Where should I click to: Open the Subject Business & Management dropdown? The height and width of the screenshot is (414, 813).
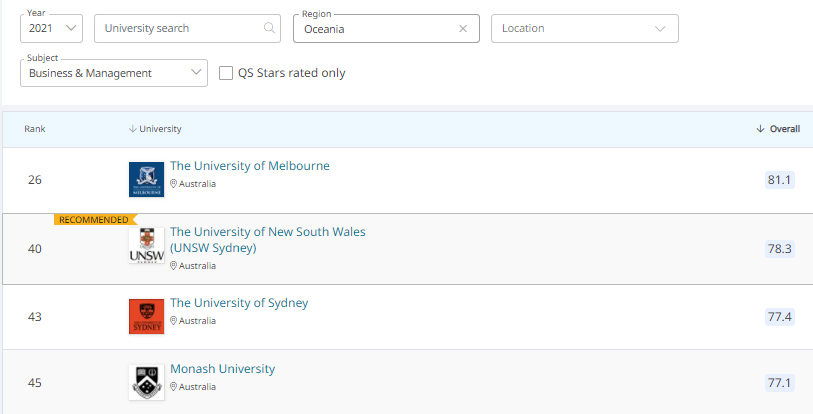(113, 73)
